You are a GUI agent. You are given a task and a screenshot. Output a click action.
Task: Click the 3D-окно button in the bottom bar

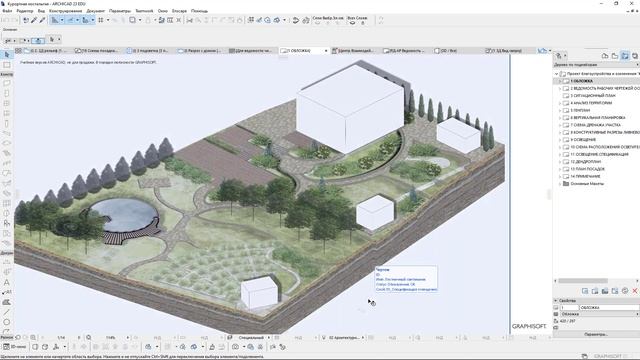[15, 347]
